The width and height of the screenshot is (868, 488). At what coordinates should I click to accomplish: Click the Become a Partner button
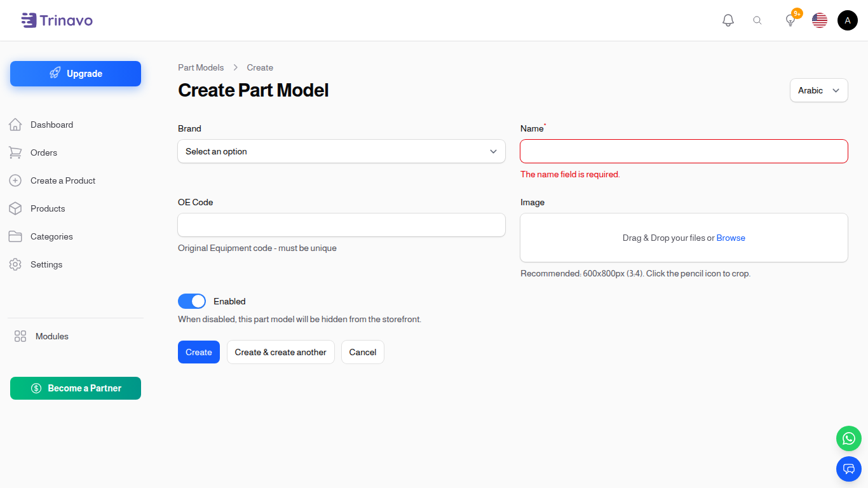[x=76, y=388]
